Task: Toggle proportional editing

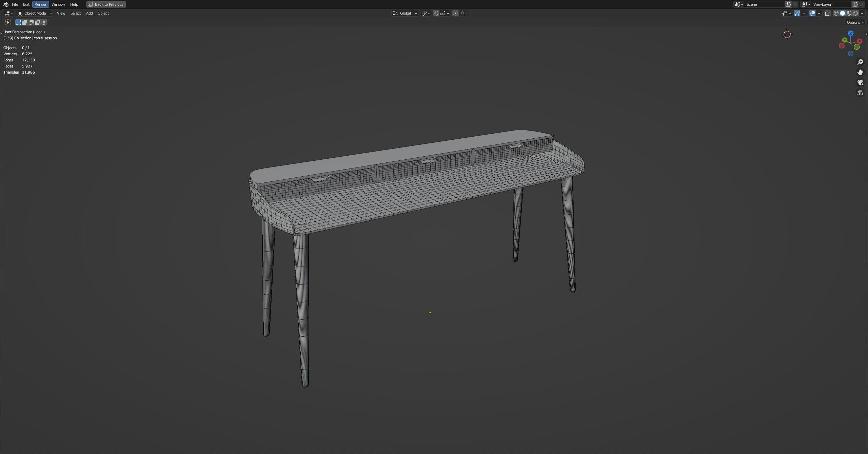Action: (455, 13)
